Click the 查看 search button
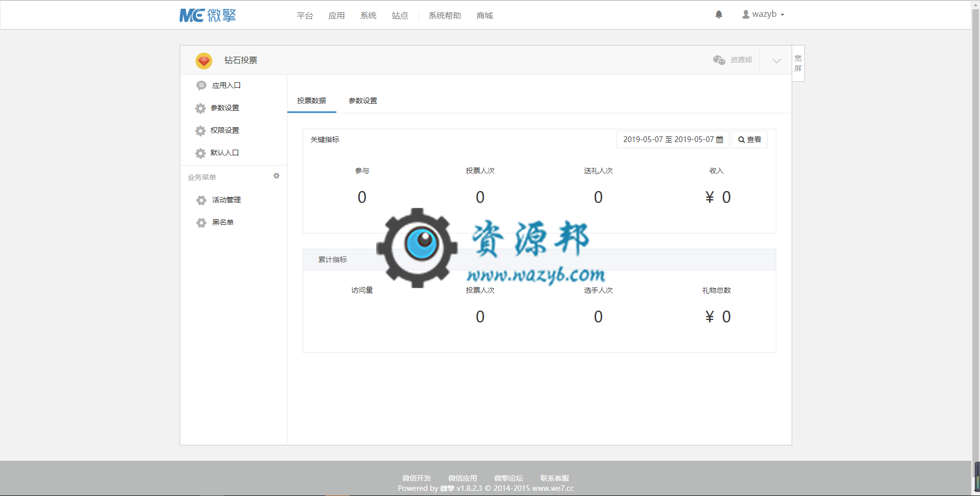The image size is (980, 496). (749, 139)
